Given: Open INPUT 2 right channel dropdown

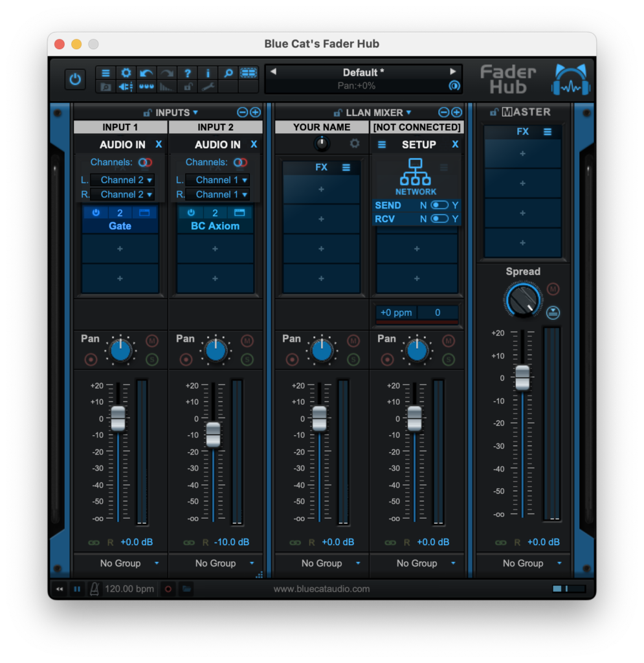Looking at the screenshot, I should point(217,194).
